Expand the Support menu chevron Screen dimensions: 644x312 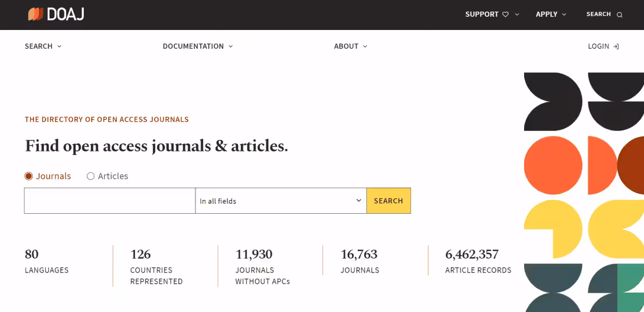tap(517, 14)
